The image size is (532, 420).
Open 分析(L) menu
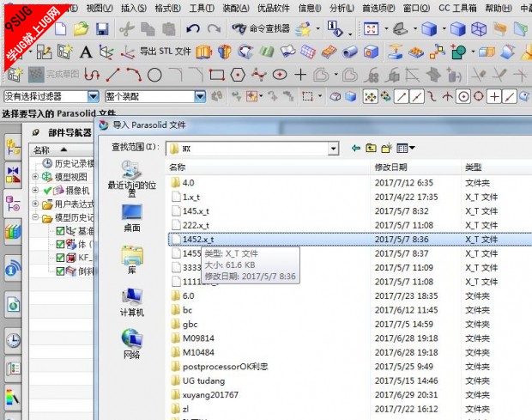coord(342,8)
